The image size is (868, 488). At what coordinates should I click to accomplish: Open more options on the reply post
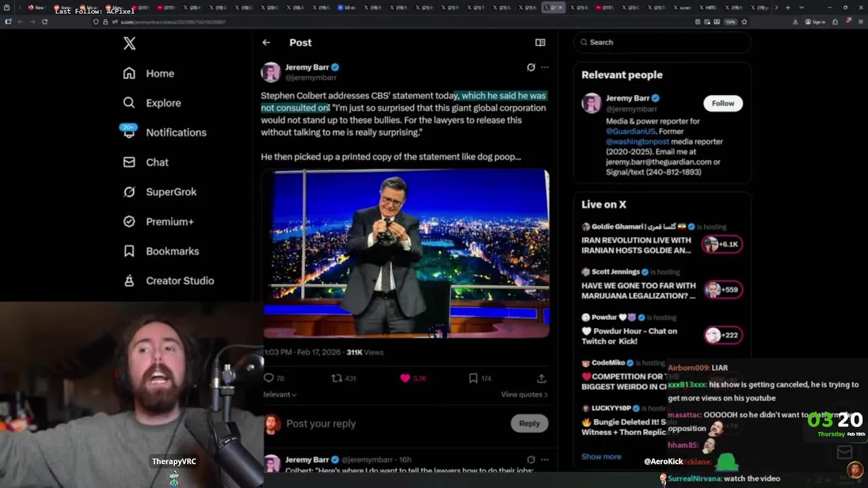point(545,460)
